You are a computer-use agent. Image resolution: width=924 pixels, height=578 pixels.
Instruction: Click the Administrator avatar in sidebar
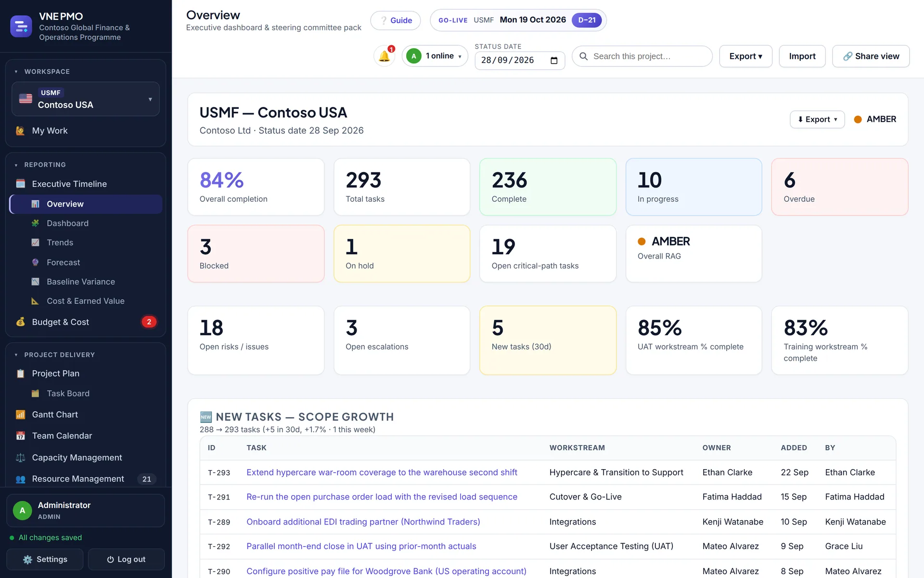pos(22,511)
